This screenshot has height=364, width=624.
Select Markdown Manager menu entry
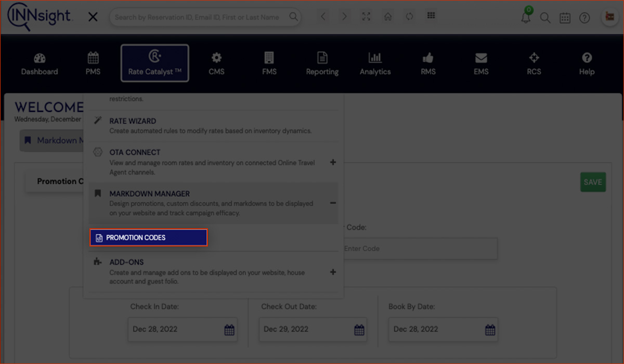click(213, 203)
